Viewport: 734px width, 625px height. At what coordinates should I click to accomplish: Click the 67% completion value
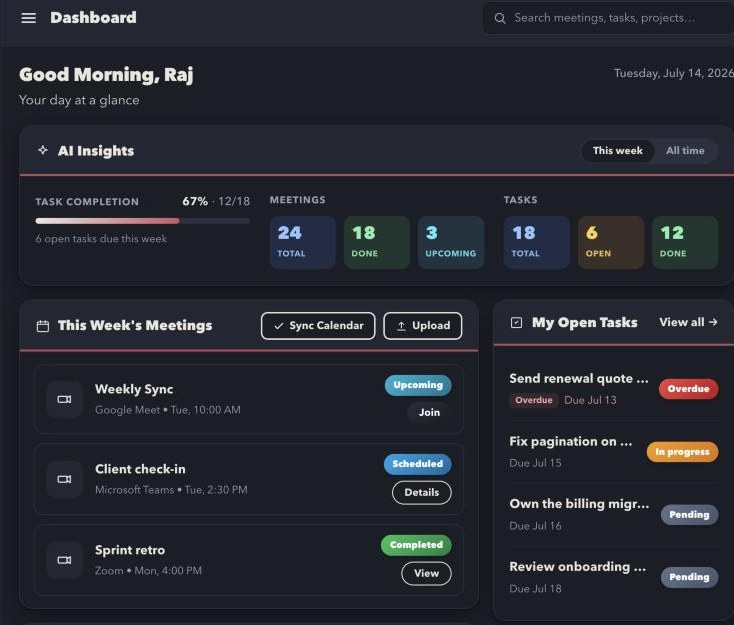point(195,201)
